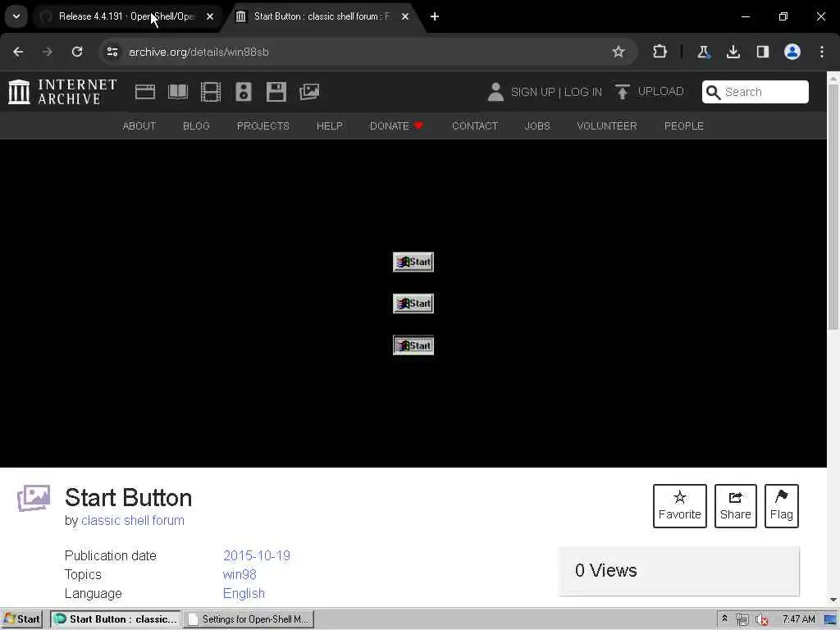This screenshot has height=630, width=840.
Task: Click the English language link
Action: tap(244, 594)
